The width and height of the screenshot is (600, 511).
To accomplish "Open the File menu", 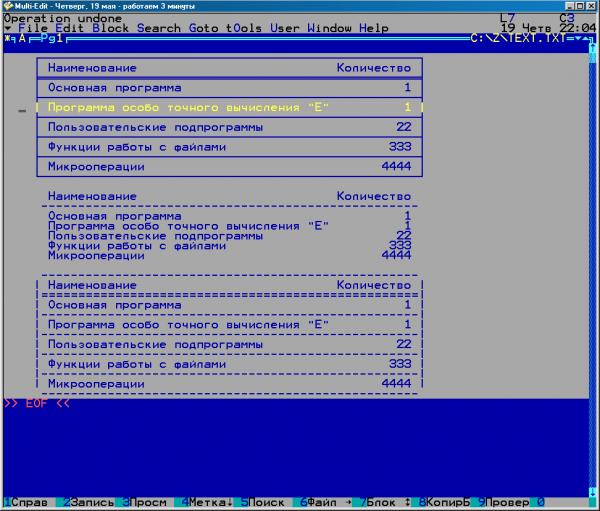I will (x=34, y=28).
